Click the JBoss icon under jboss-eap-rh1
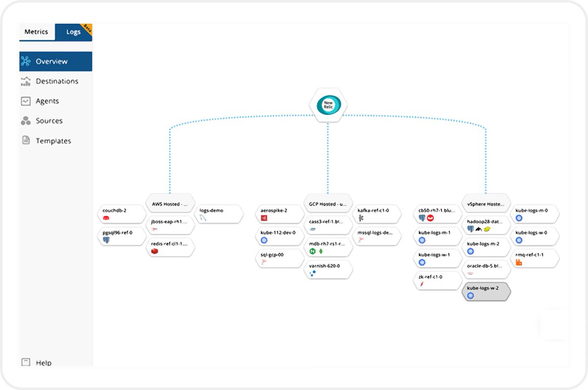588x390 pixels. (155, 229)
